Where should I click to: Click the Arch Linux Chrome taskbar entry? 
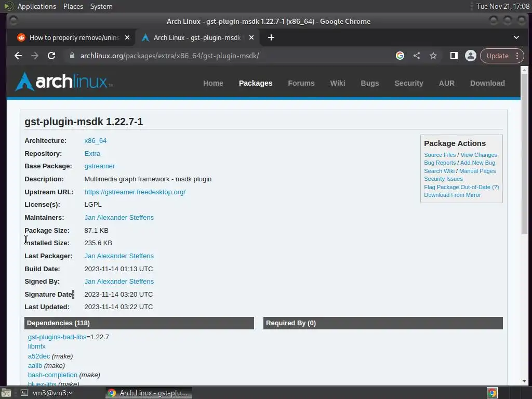tap(149, 393)
